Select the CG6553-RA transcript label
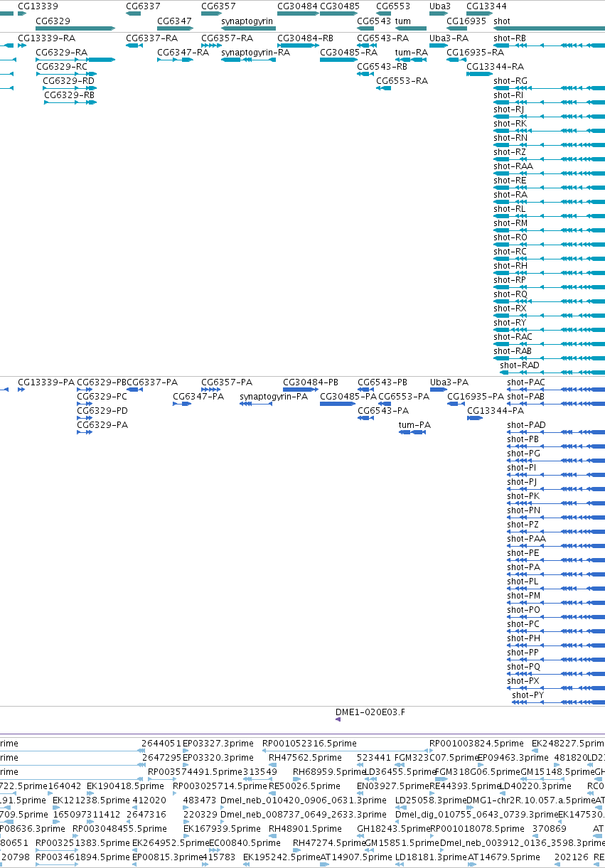This screenshot has width=605, height=868. coord(402,81)
